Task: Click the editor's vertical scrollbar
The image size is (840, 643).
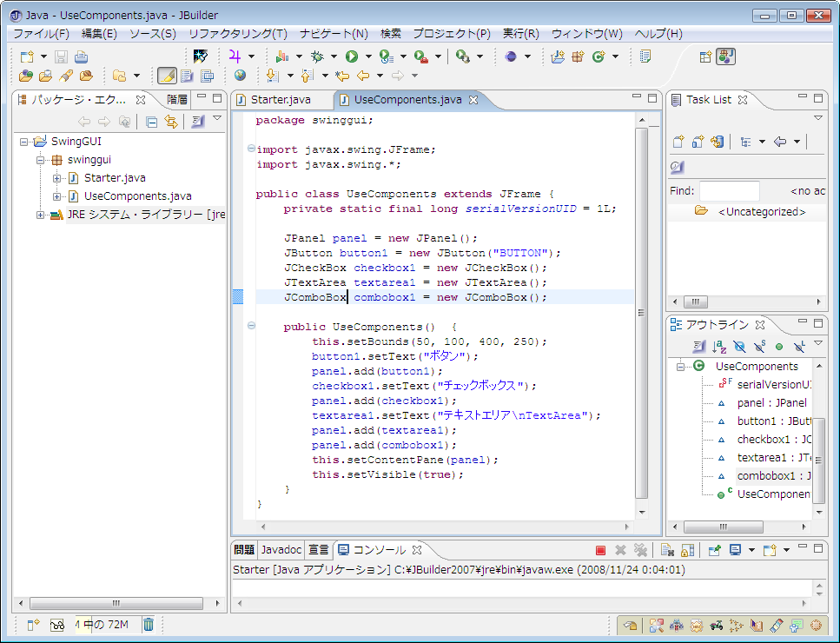Action: click(x=641, y=313)
